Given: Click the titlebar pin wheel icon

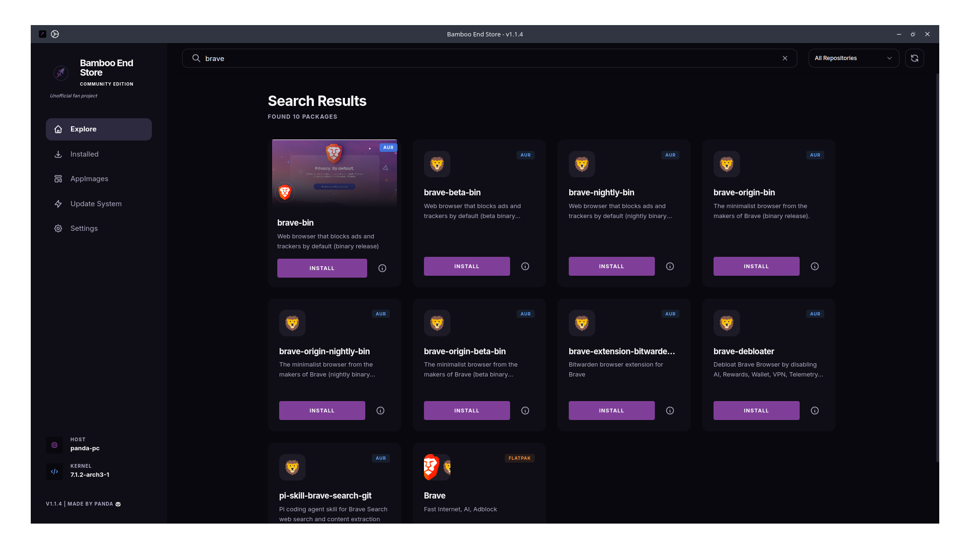Looking at the screenshot, I should click(55, 34).
